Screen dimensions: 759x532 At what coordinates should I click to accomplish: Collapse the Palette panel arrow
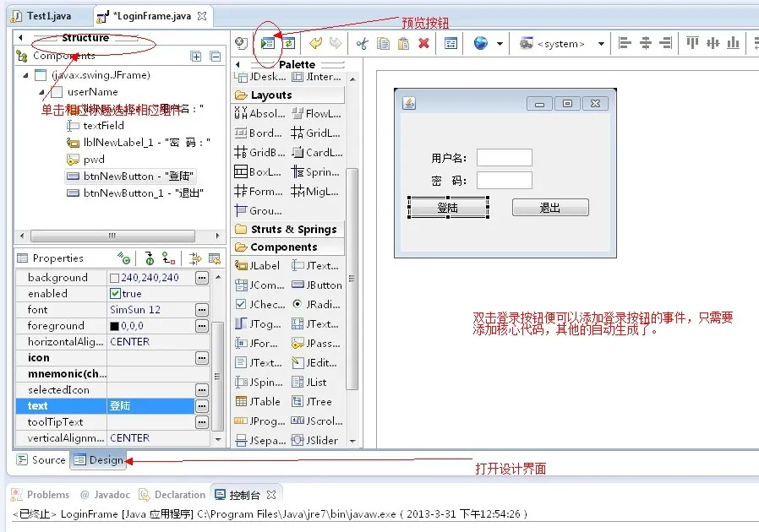pos(238,64)
